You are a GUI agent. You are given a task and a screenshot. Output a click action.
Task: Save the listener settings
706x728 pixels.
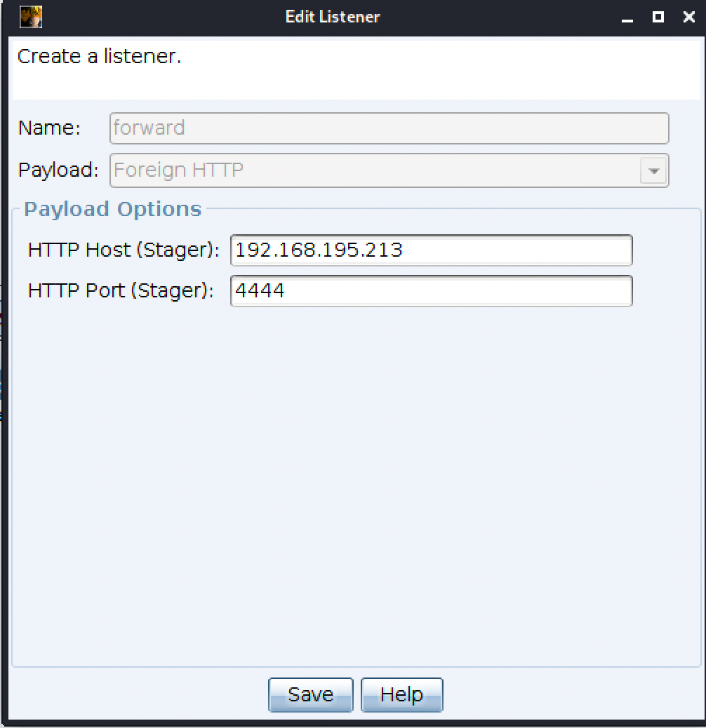310,694
